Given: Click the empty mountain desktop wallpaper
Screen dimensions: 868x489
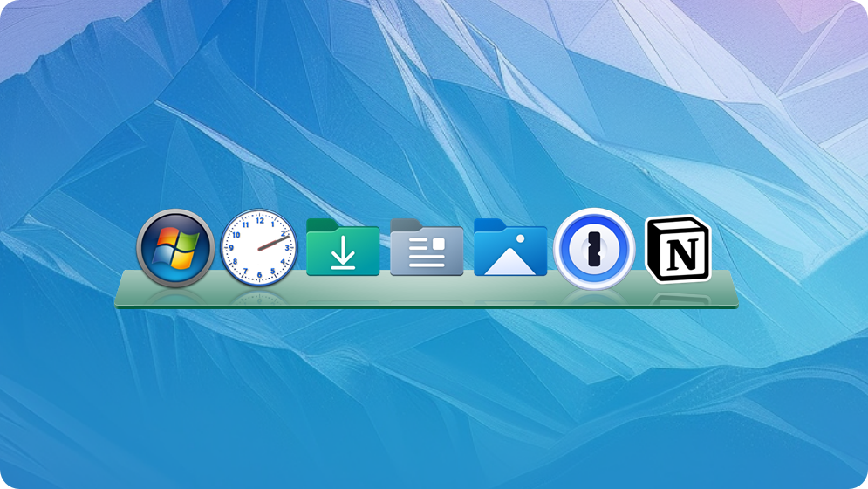Looking at the screenshot, I should click(432, 111).
